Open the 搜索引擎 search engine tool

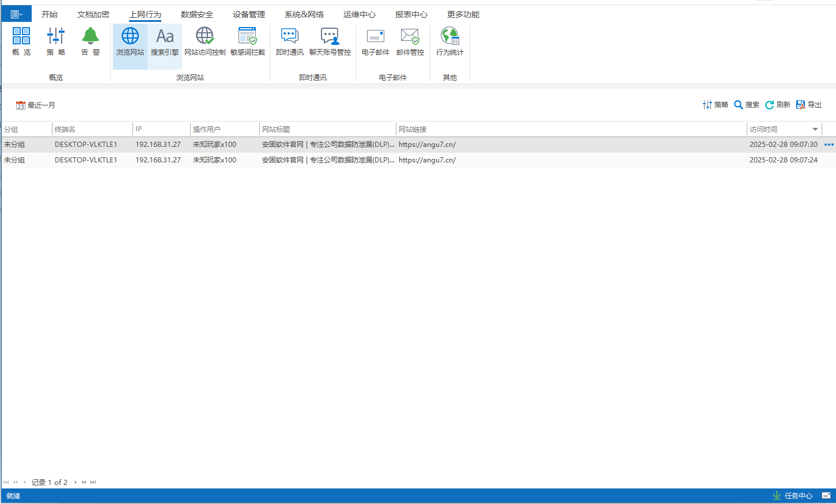(x=165, y=41)
